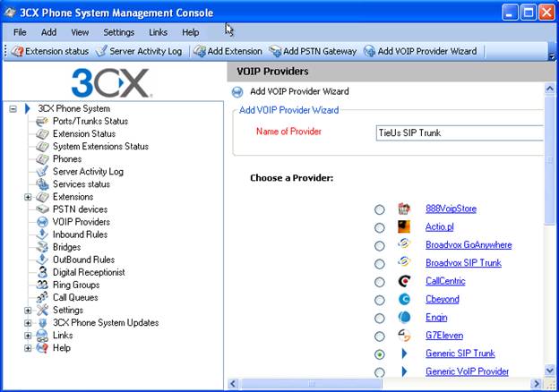Click the horizontal scrollbar right arrow
Viewport: 559px width, 392px height.
pyautogui.click(x=536, y=384)
